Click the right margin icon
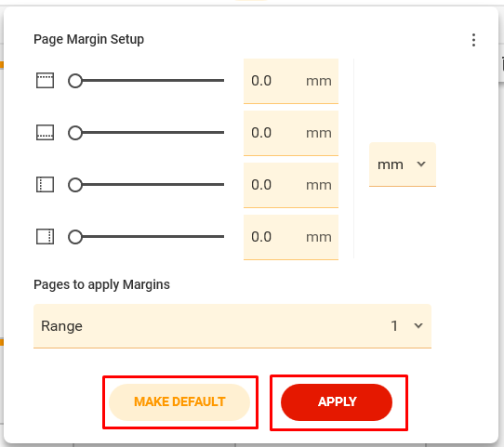 45,237
